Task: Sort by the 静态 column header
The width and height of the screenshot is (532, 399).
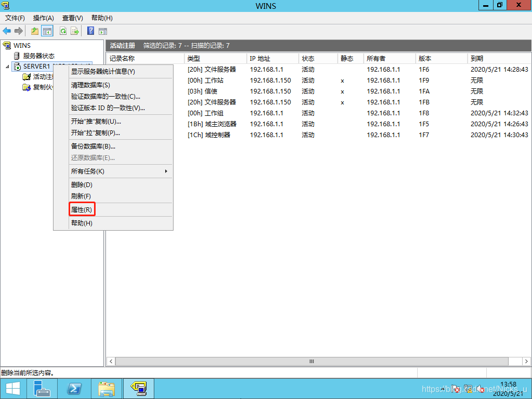Action: [351, 58]
